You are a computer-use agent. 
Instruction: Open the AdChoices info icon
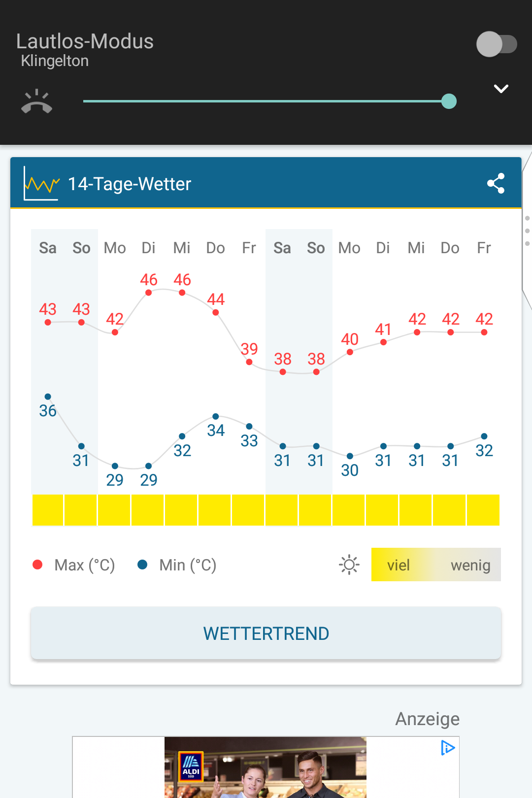click(x=447, y=748)
